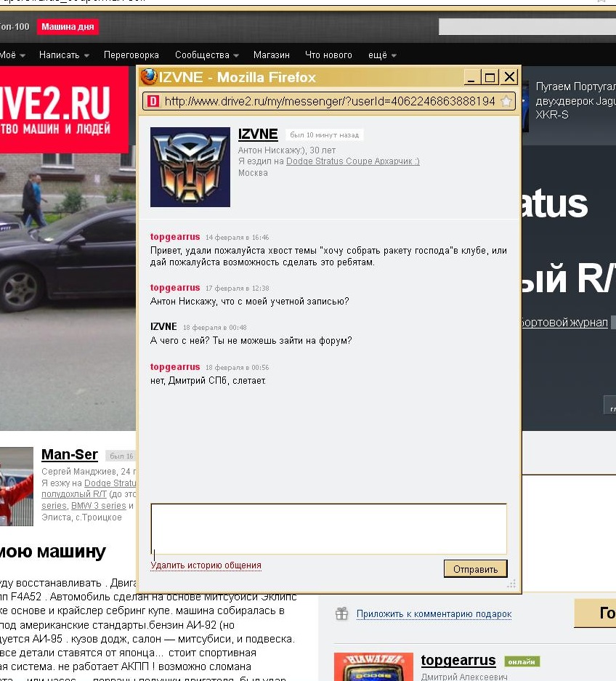Screen dimensions: 616x681
Task: Open Dodge Stratus Coupe Архарчик car link
Action: click(x=353, y=161)
